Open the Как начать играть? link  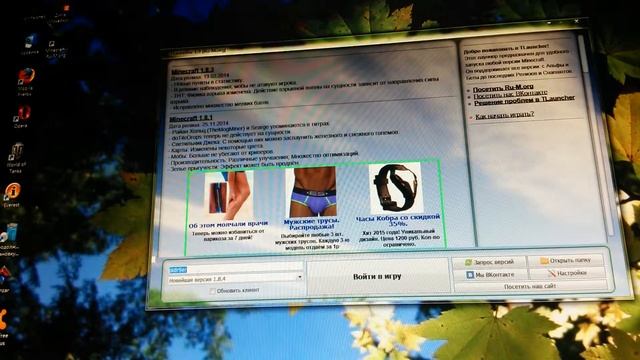tap(504, 116)
